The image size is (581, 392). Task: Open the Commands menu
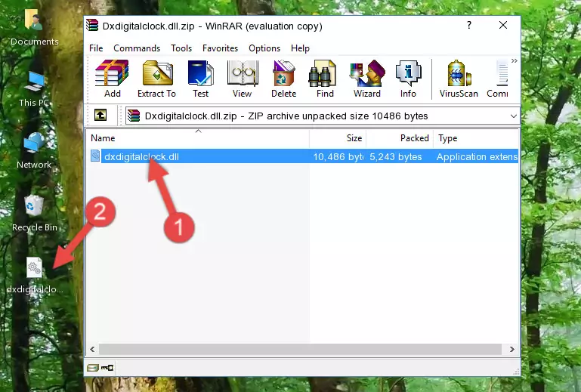[x=137, y=48]
